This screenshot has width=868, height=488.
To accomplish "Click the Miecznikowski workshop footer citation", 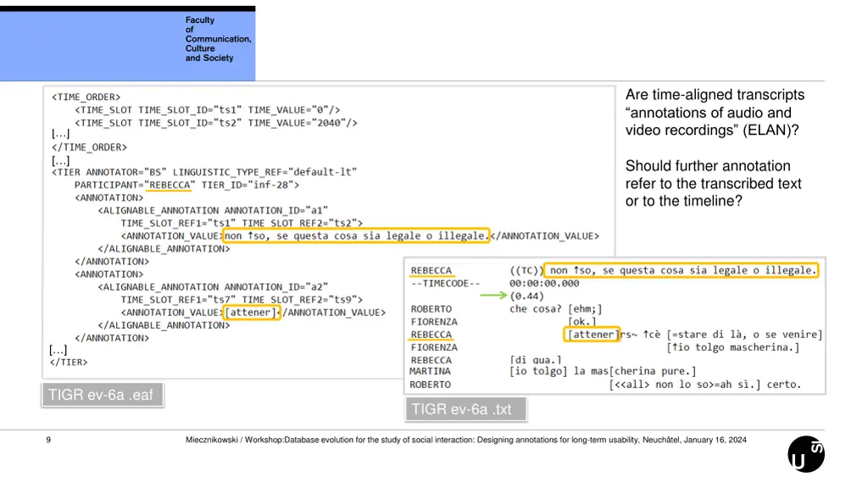I will (x=465, y=440).
